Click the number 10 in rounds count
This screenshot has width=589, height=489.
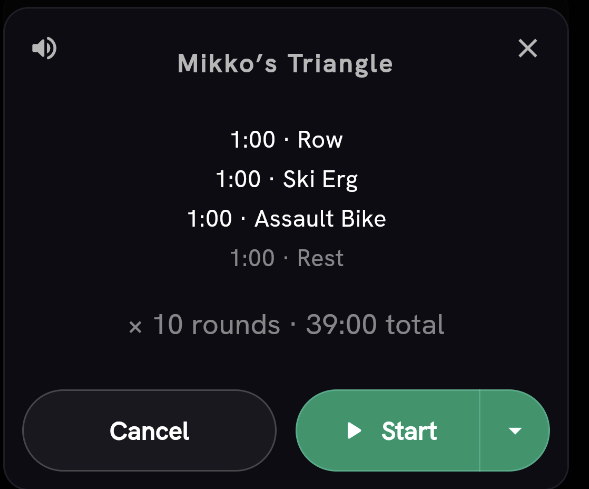(168, 324)
